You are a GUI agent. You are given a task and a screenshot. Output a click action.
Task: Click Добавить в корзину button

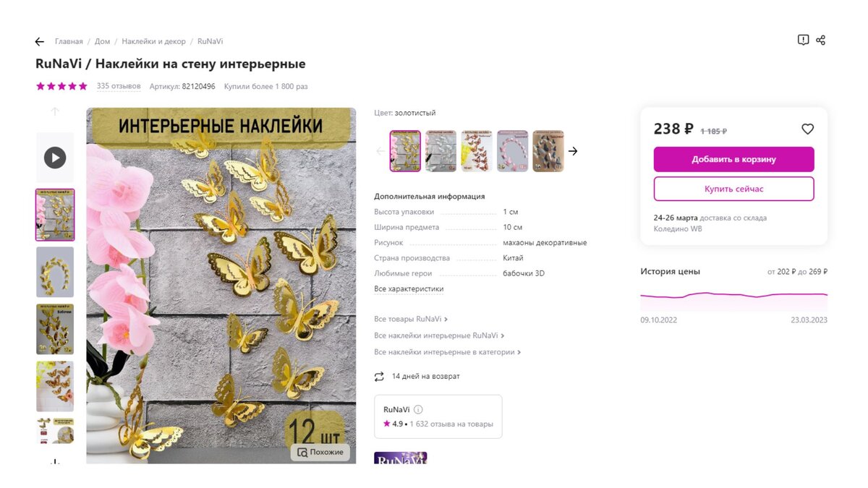coord(733,160)
